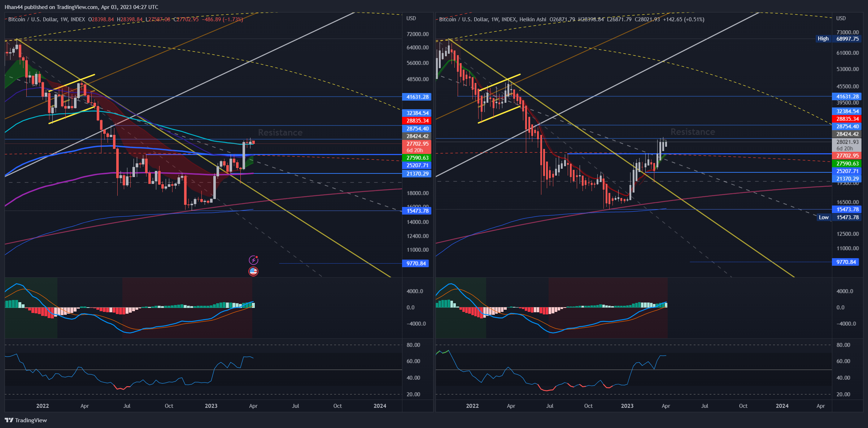The width and height of the screenshot is (868, 428).
Task: Select the 41631.28 price label on the left chart
Action: point(417,97)
